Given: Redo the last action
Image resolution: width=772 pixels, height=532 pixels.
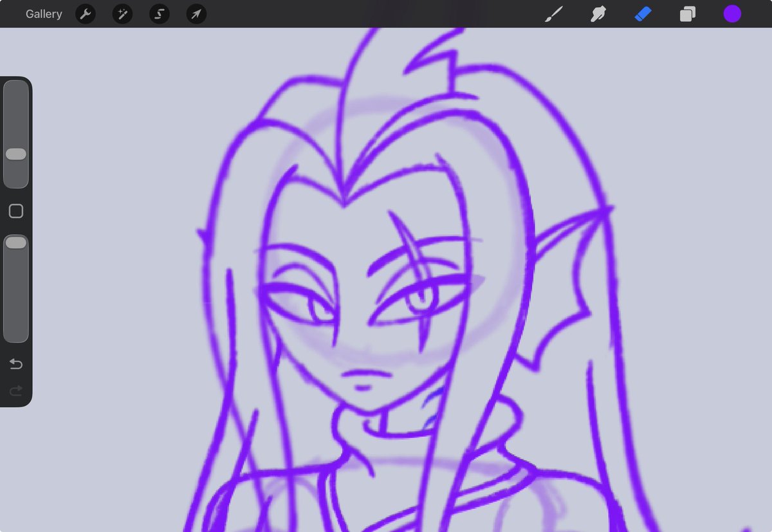Looking at the screenshot, I should [x=16, y=390].
